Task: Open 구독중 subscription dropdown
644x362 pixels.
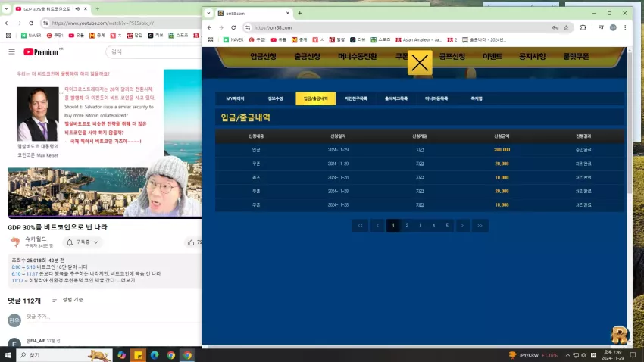Action: pos(82,242)
